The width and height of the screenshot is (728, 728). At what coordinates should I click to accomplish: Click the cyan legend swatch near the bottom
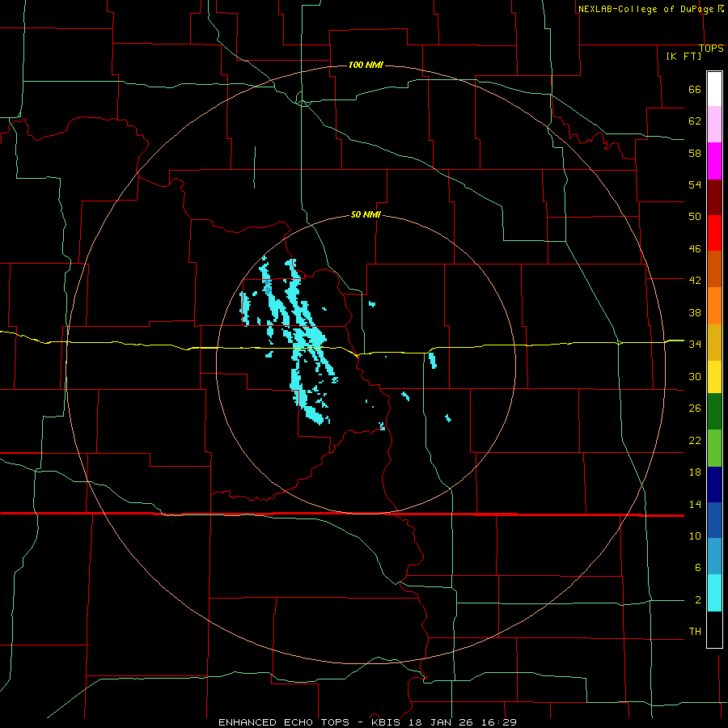click(714, 593)
